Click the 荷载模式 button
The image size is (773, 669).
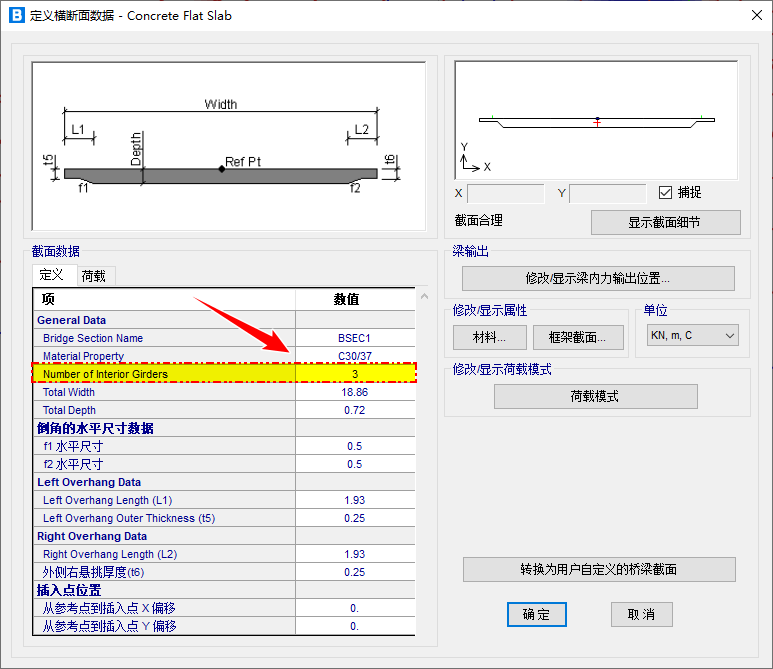pos(595,396)
